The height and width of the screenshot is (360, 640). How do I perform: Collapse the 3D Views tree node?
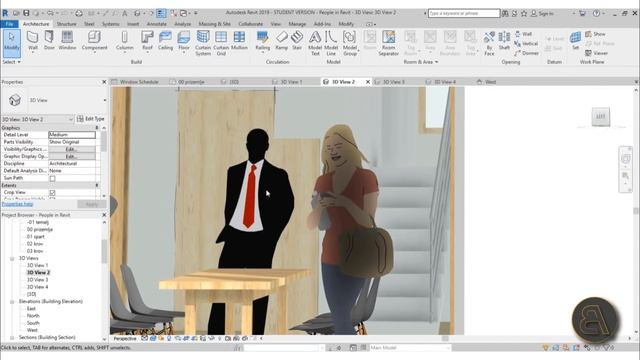point(12,258)
